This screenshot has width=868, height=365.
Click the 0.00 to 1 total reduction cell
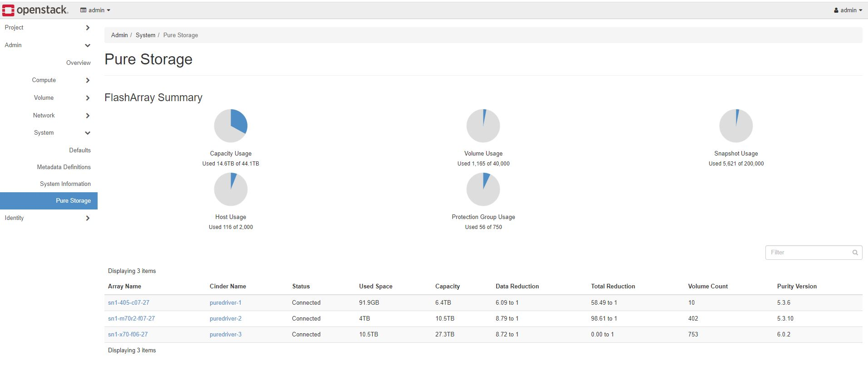click(x=602, y=334)
